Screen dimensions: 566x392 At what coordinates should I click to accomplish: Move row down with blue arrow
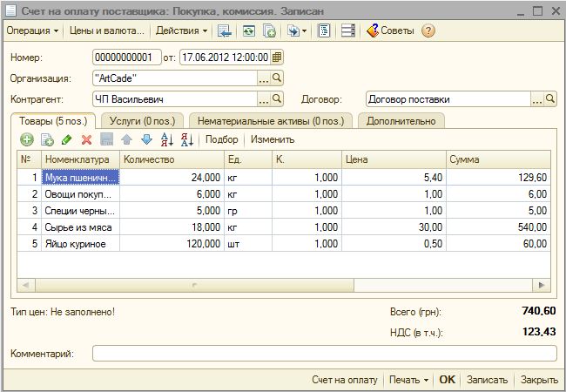(146, 139)
